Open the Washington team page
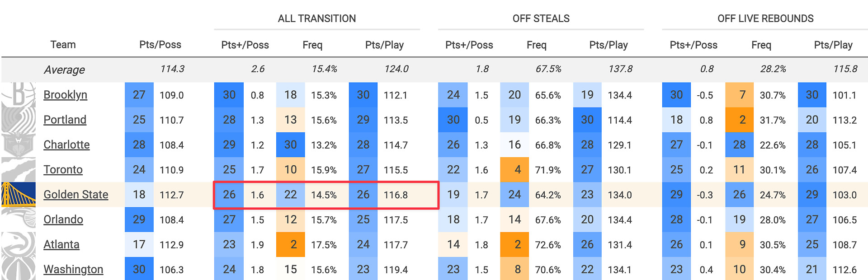Viewport: 868px width, 280px height. coord(73,270)
